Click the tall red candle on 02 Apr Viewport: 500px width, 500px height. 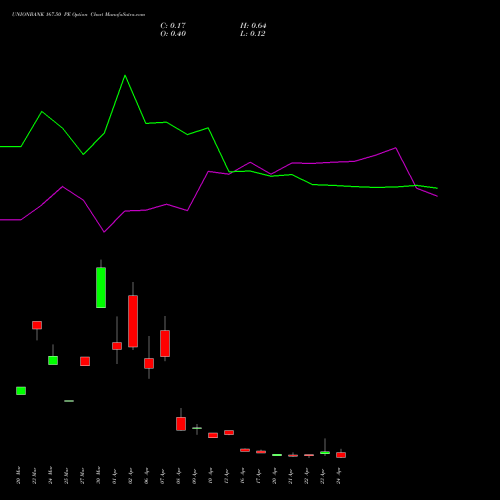point(133,321)
